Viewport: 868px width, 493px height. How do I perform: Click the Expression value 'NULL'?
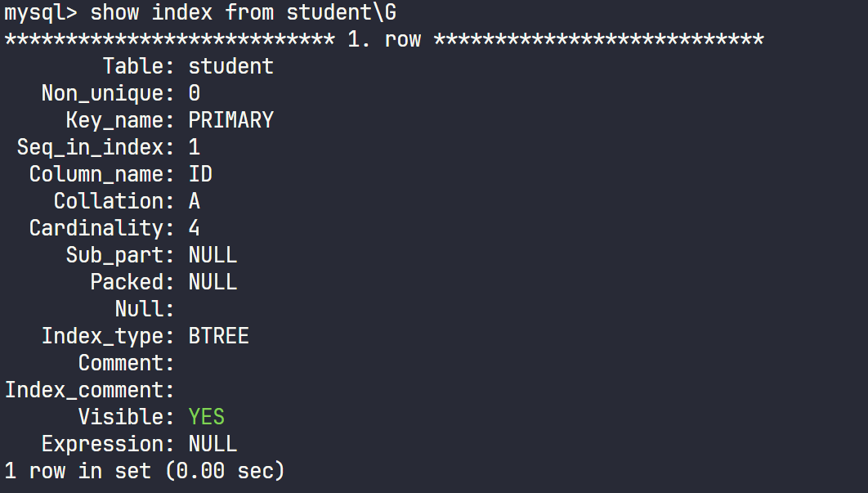pos(213,444)
